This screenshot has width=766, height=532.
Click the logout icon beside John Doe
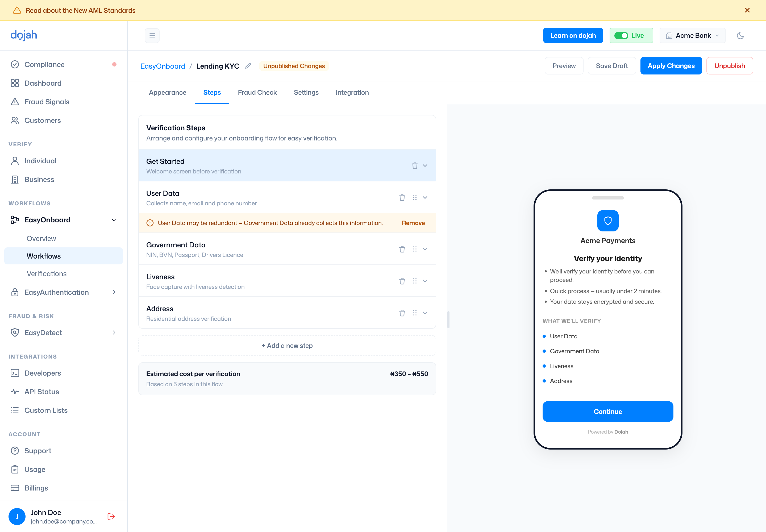[x=111, y=516]
